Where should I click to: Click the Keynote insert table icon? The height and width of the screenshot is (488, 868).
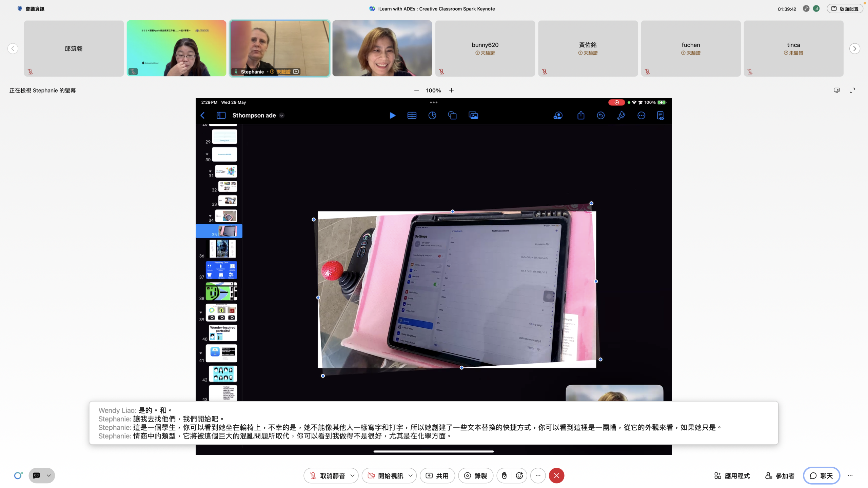[x=412, y=116]
